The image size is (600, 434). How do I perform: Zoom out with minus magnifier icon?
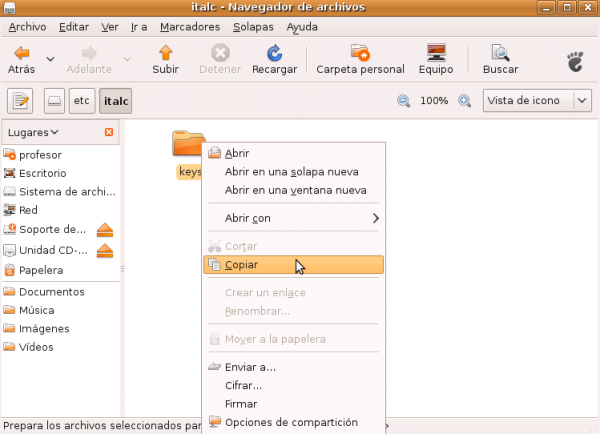(x=404, y=101)
